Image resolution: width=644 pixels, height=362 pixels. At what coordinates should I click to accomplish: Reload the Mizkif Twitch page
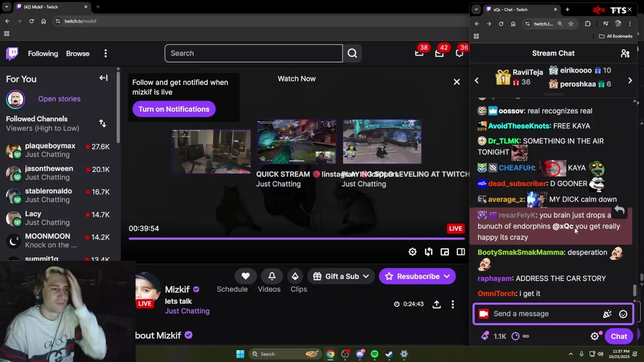(x=31, y=21)
